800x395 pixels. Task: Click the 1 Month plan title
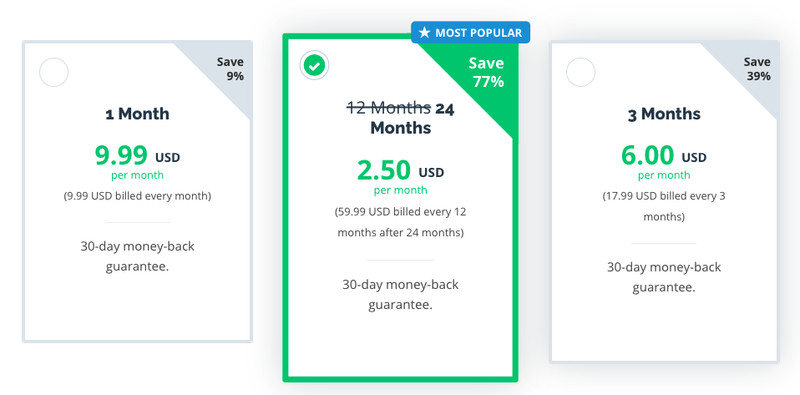coord(137,113)
